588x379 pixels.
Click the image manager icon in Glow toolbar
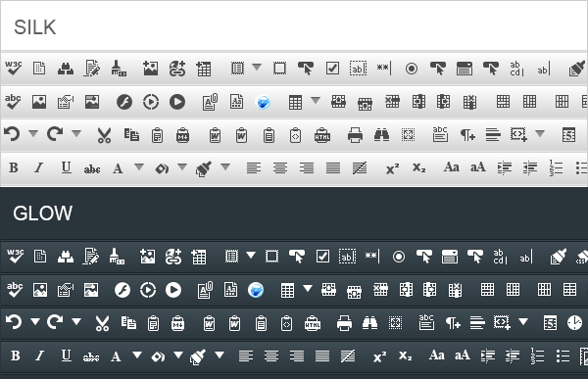click(x=40, y=290)
